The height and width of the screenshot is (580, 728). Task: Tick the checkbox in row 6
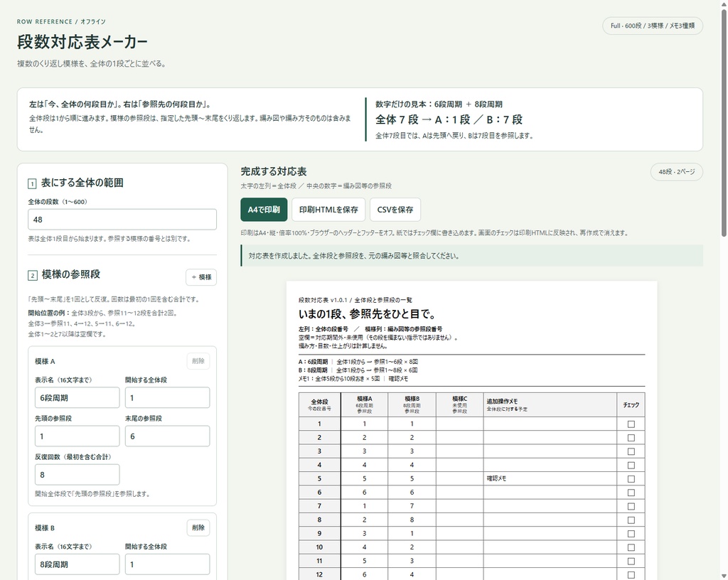631,493
